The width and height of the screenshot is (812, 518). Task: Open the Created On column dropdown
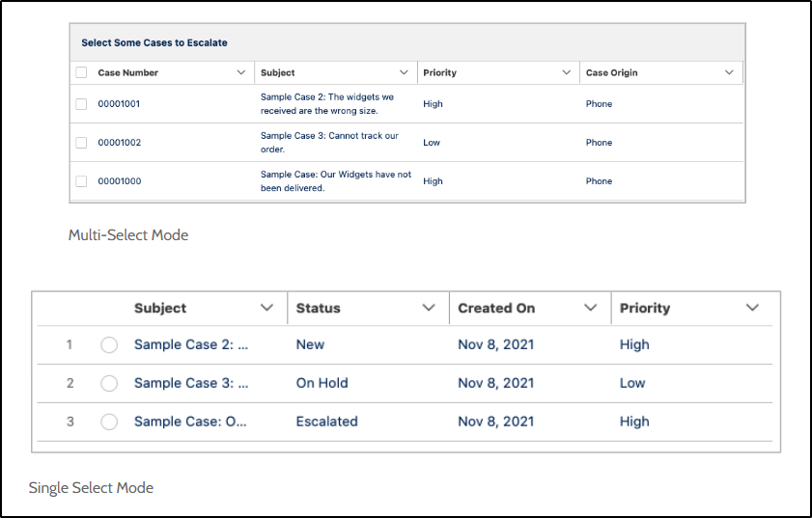point(591,308)
